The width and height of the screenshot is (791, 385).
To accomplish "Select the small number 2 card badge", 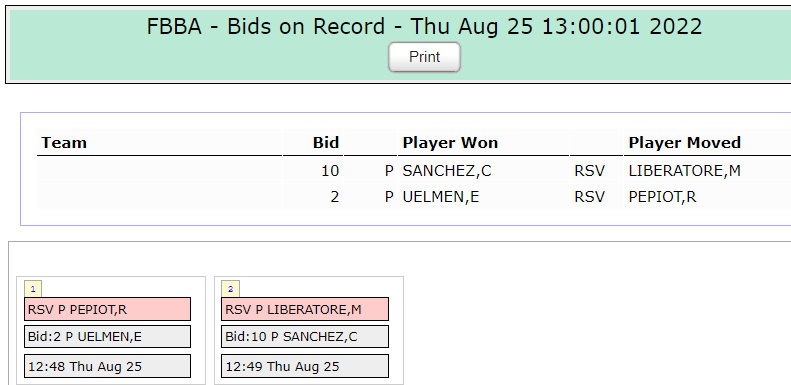I will [231, 289].
